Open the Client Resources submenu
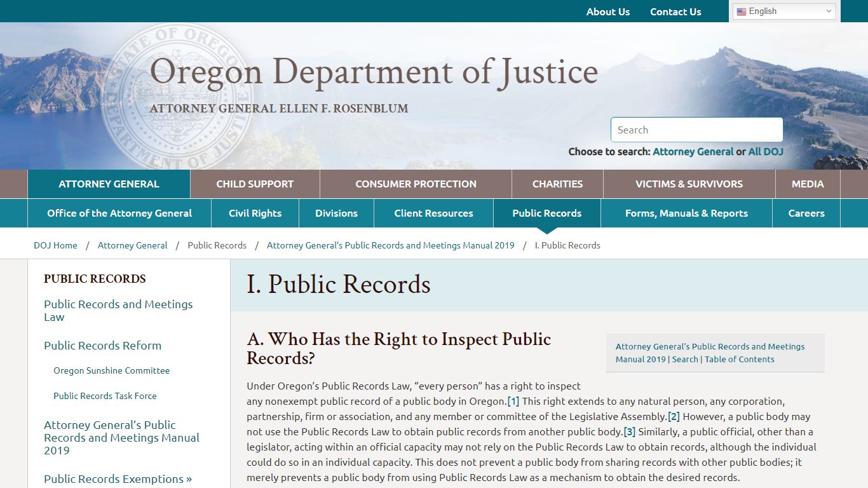Image resolution: width=868 pixels, height=488 pixels. point(433,213)
